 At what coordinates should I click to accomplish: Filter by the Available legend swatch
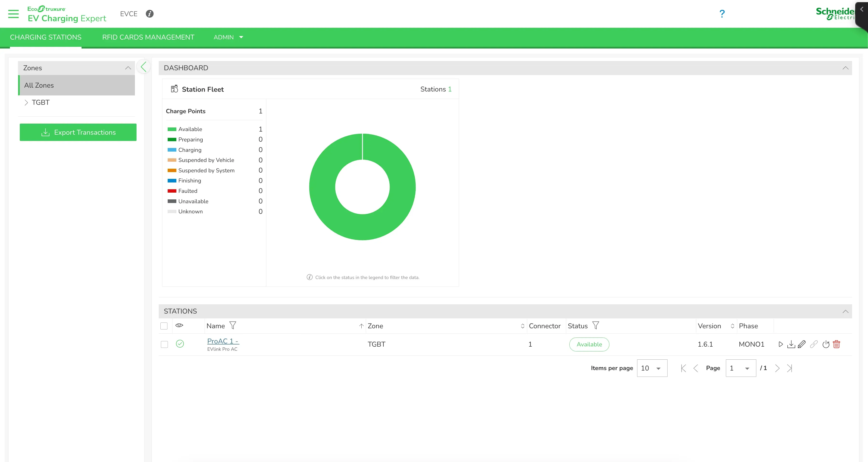coord(172,129)
